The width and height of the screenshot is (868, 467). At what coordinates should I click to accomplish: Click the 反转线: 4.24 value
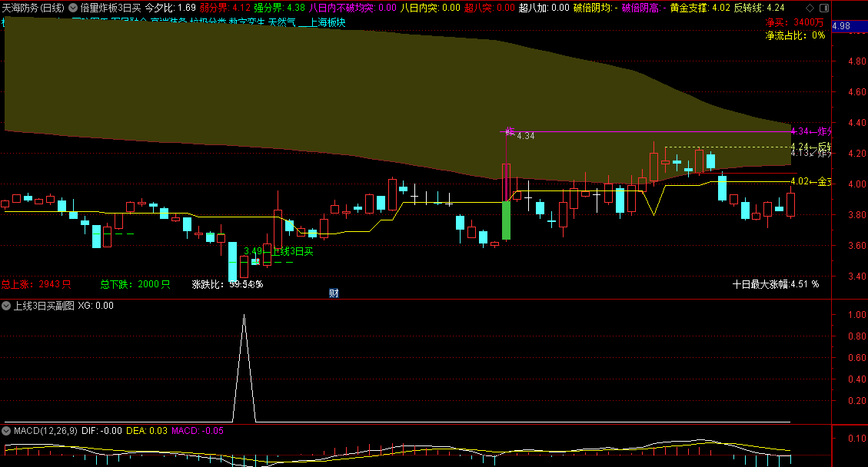click(x=760, y=8)
